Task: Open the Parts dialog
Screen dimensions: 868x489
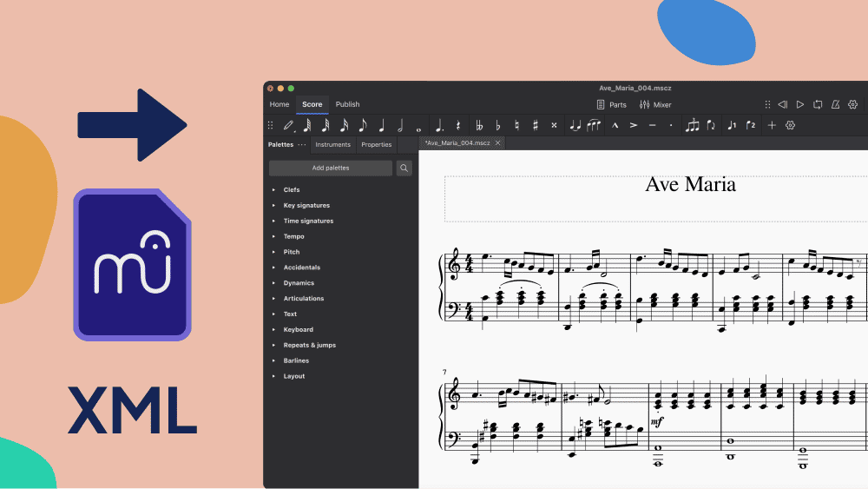Action: tap(612, 105)
